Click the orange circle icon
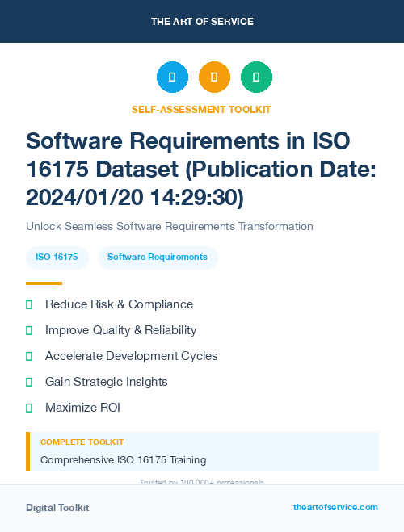Image resolution: width=404 pixels, height=532 pixels. 214,77
